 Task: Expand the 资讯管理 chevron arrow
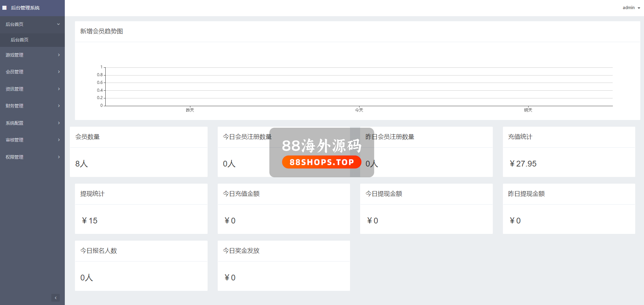59,89
